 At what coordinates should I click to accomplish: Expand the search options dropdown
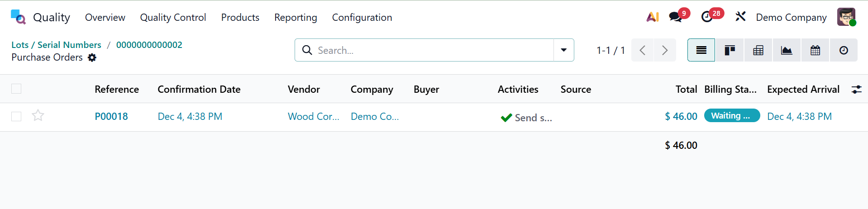point(564,50)
